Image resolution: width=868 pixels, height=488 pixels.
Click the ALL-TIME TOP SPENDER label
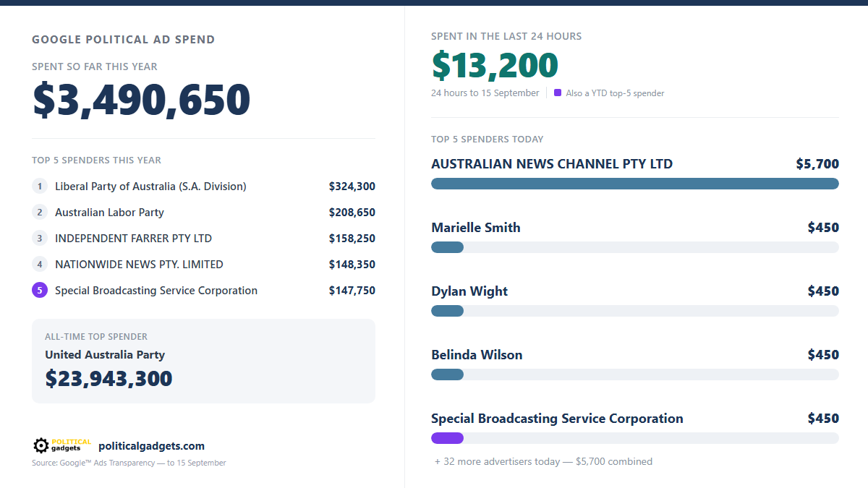tap(96, 337)
